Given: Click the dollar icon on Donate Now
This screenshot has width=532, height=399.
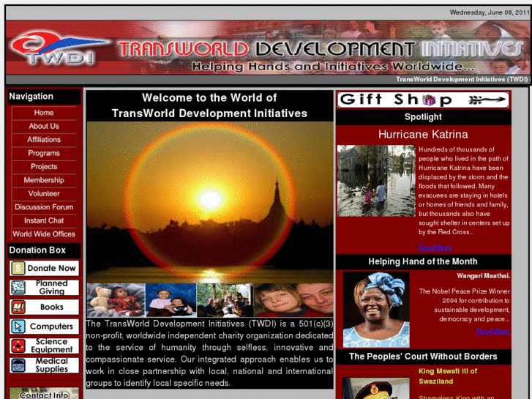Looking at the screenshot, I should pos(18,268).
